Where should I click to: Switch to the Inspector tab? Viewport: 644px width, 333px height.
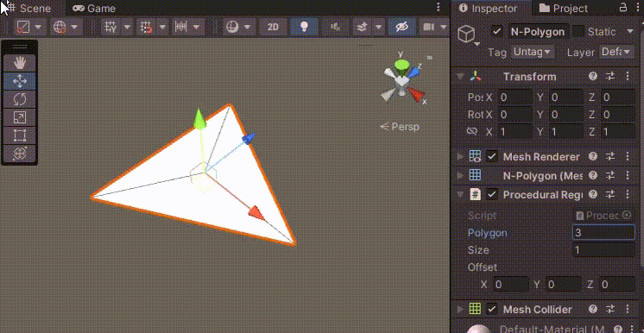tap(489, 9)
